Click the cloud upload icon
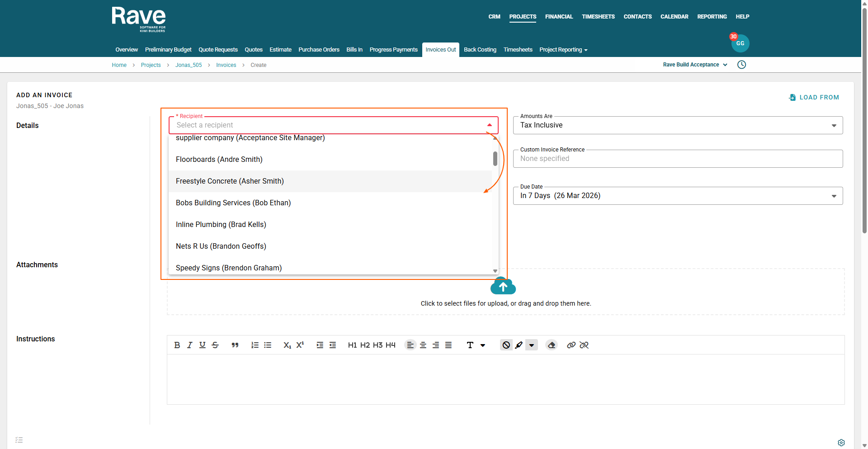 [x=503, y=287]
